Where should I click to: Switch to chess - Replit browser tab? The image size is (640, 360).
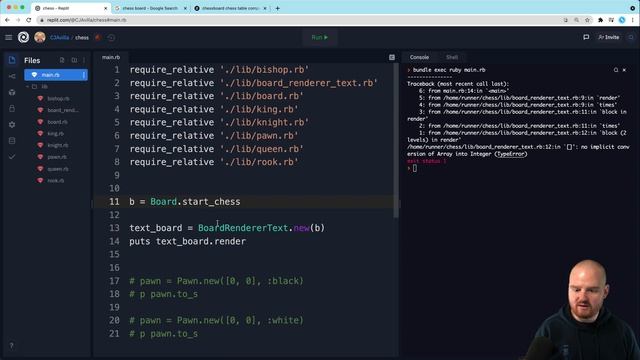(70, 8)
